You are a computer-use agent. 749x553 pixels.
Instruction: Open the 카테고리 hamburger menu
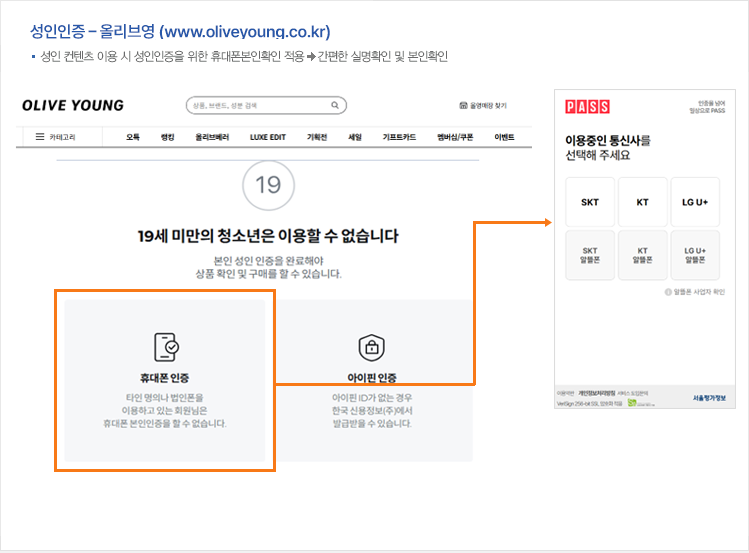55,137
